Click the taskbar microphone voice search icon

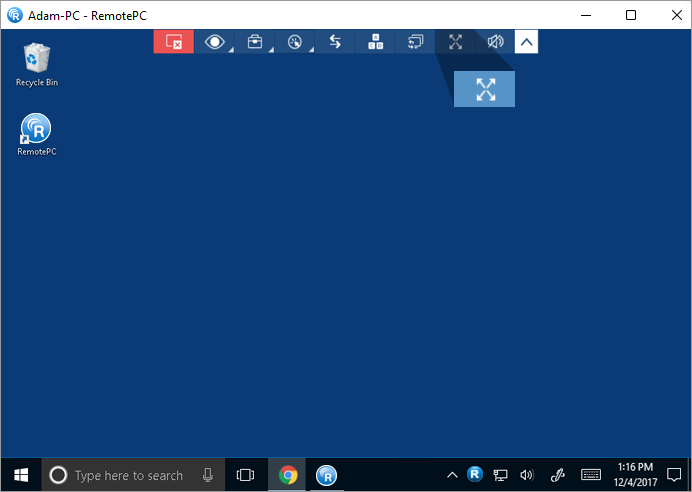pyautogui.click(x=208, y=475)
